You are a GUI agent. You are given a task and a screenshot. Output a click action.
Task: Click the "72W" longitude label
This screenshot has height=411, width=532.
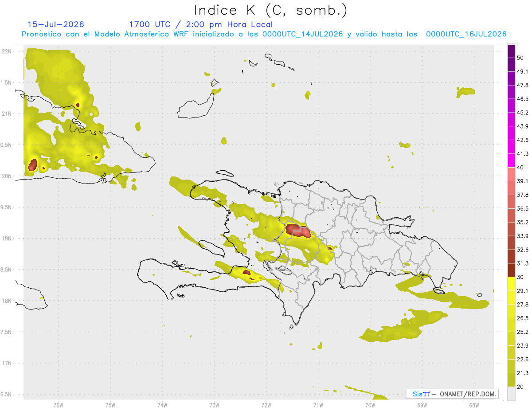[x=266, y=405]
